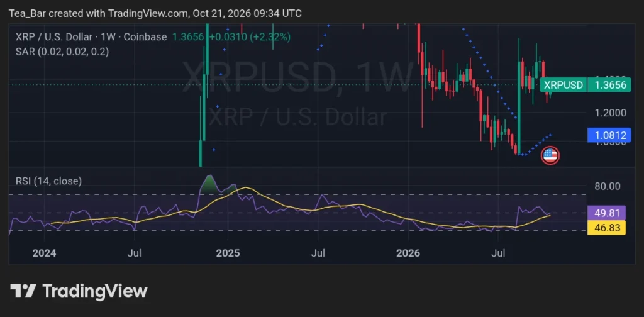The width and height of the screenshot is (644, 317).
Task: Click the blue SAR value label 1.0812
Action: 609,134
